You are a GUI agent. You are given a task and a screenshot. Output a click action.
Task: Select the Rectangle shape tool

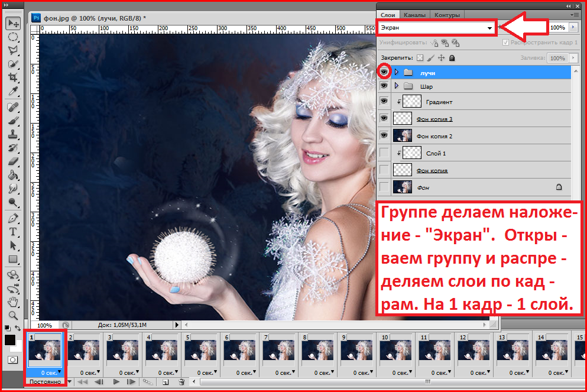(13, 259)
